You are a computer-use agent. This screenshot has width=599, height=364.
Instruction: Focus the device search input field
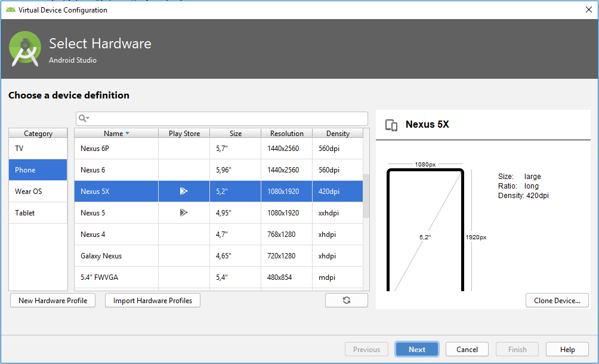(x=227, y=119)
